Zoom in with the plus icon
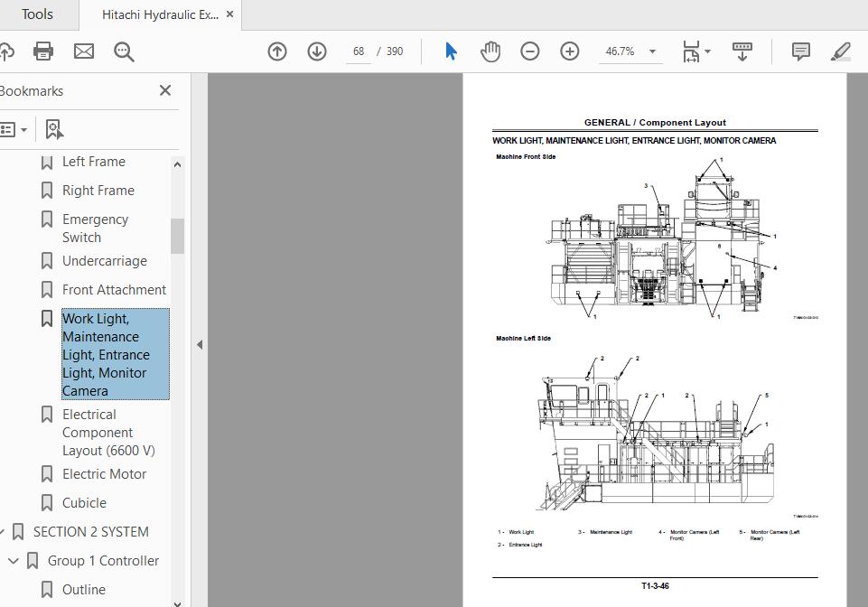Image resolution: width=868 pixels, height=607 pixels. 570,51
